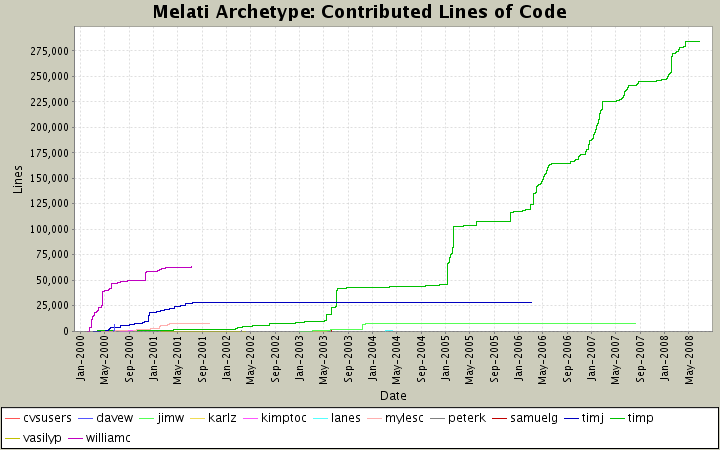
Task: Click the 'Jan-2000' date tick label
Action: [x=80, y=360]
